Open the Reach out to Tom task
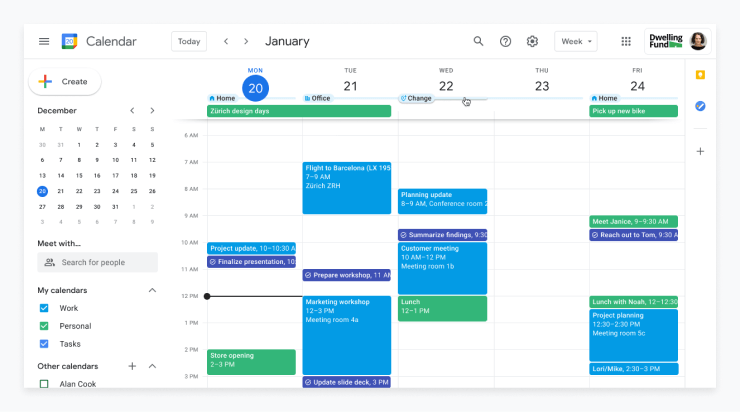The width and height of the screenshot is (740, 412). [x=633, y=235]
